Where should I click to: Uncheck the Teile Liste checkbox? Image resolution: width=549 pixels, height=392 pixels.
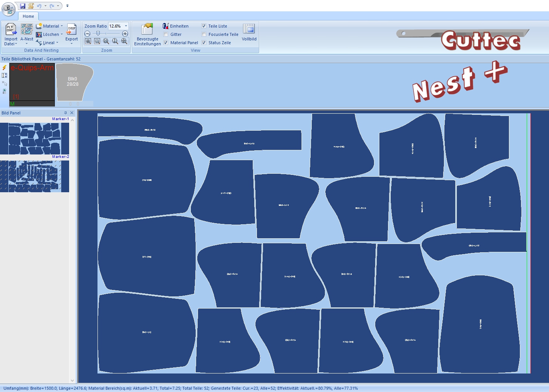pos(204,26)
